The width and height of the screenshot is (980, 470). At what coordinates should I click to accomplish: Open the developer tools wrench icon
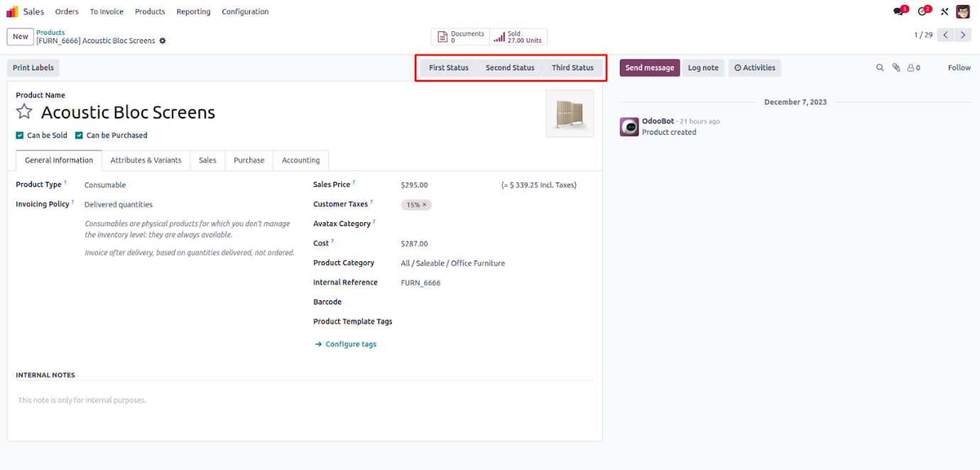(x=944, y=11)
